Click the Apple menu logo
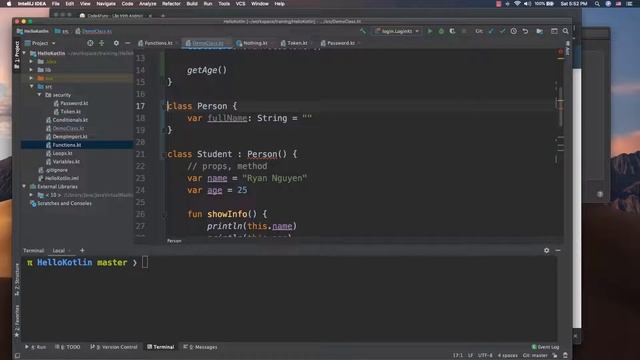Screen dimensions: 640x360 pos(9,4)
